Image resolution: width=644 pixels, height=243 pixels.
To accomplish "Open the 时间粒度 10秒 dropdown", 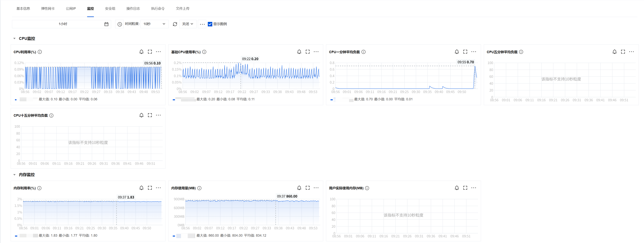I will point(154,24).
